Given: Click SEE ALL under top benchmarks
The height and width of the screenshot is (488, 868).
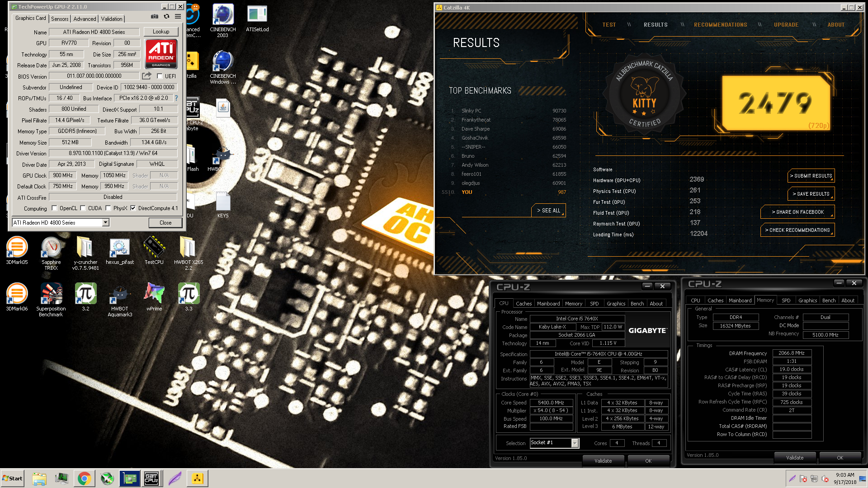Looking at the screenshot, I should [548, 211].
